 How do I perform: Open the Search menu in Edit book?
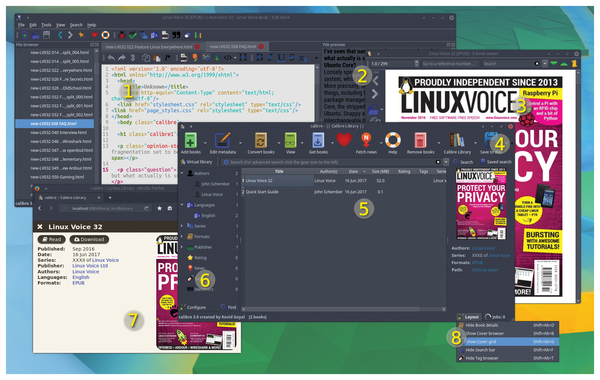coord(76,25)
